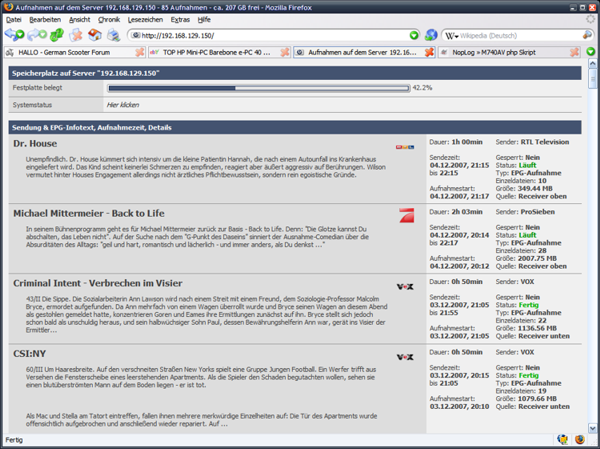
Task: Go back with the blue Back arrow
Action: pyautogui.click(x=11, y=35)
